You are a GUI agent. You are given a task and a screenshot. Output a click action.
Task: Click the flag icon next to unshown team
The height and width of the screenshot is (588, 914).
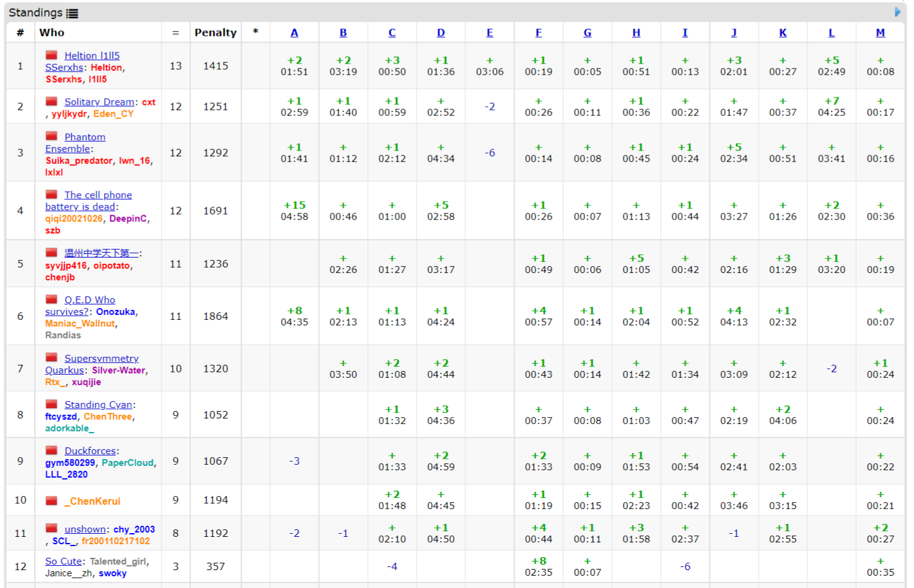click(x=52, y=529)
